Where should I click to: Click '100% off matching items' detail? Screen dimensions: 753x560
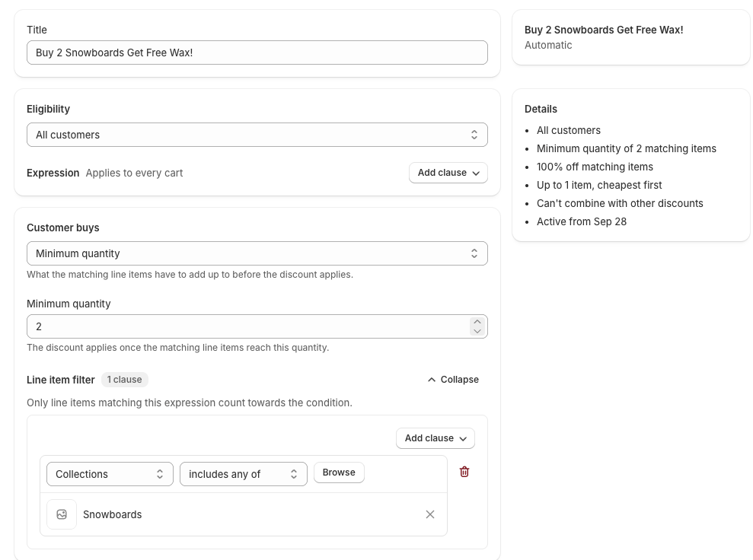[595, 167]
